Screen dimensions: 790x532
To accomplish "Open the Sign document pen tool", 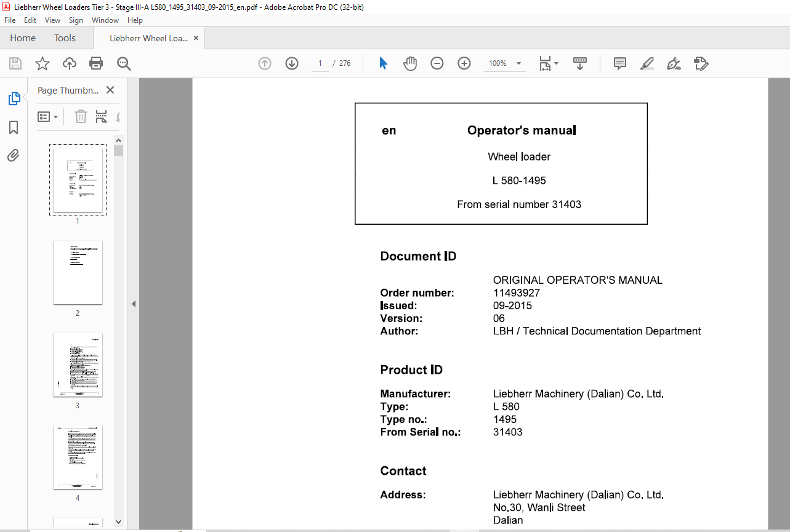I will [674, 63].
